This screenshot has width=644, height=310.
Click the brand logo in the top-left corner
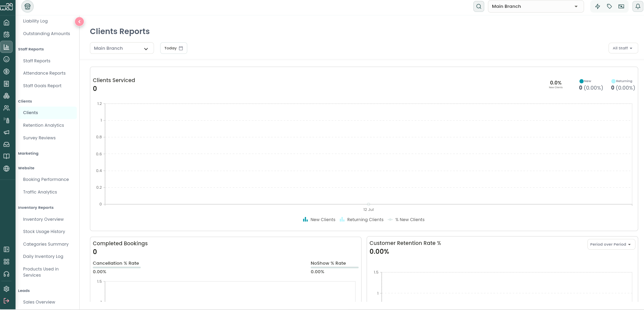(x=6, y=6)
